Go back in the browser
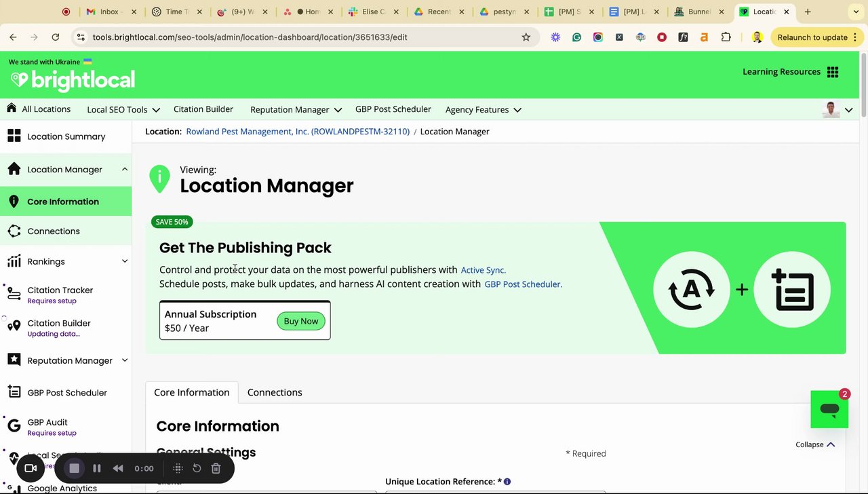This screenshot has width=868, height=494. (13, 37)
